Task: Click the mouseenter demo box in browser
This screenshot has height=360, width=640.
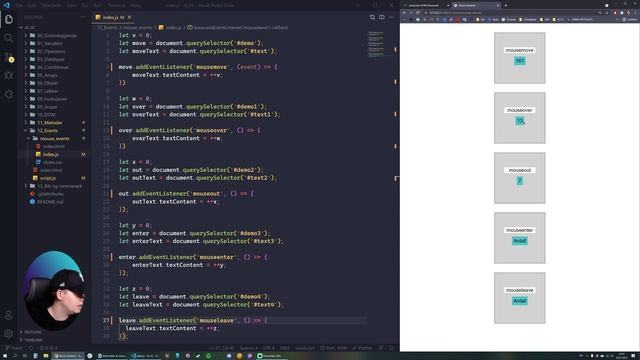Action: pos(520,238)
